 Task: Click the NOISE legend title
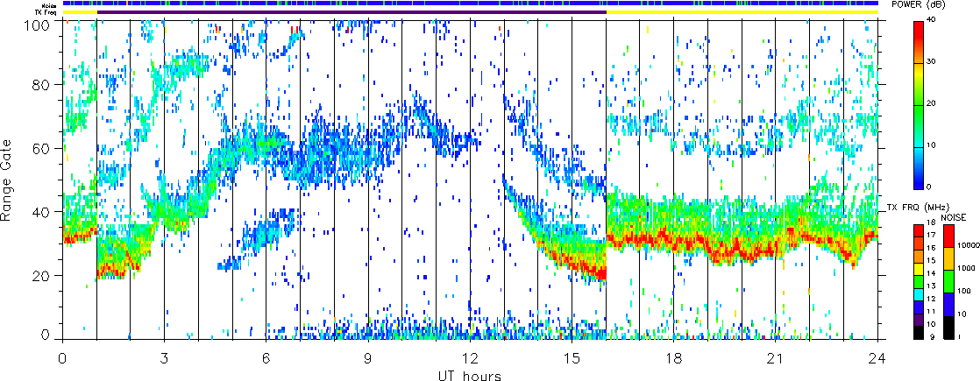tap(954, 216)
